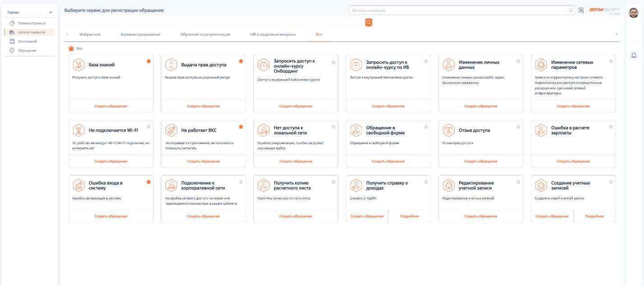The width and height of the screenshot is (644, 286).
Task: Unfavorite the 'Не работает ВКС' star
Action: click(x=241, y=127)
